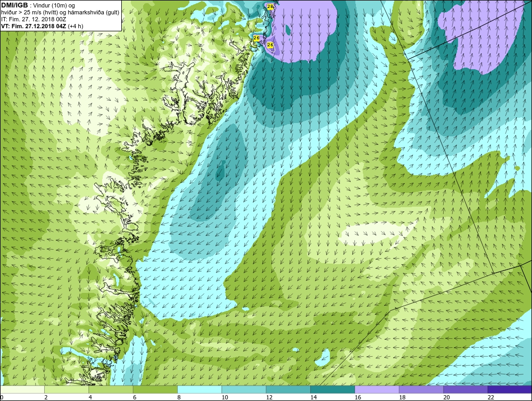Click the darkest legend swatch above 22 m/s

(x=510, y=389)
